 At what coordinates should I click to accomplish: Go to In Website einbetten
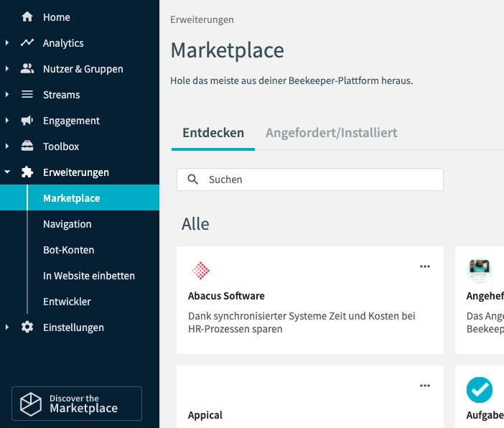pos(88,276)
